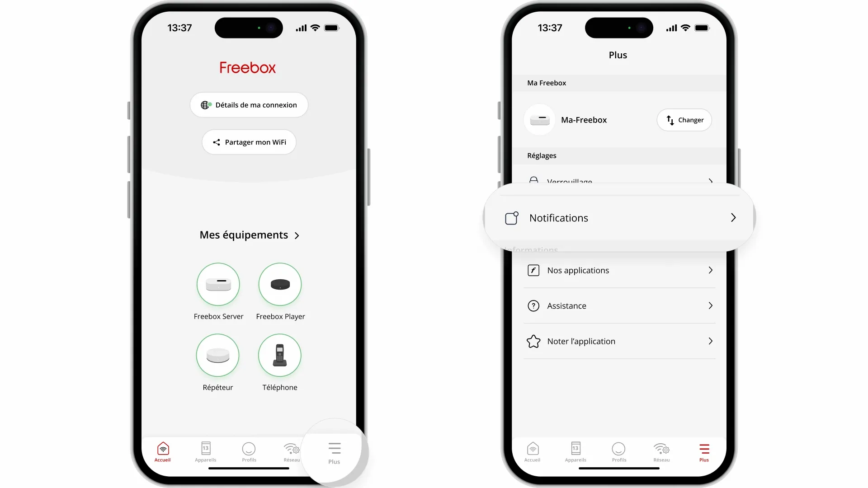868x488 pixels.
Task: Switch to Réseau tab
Action: (292, 452)
